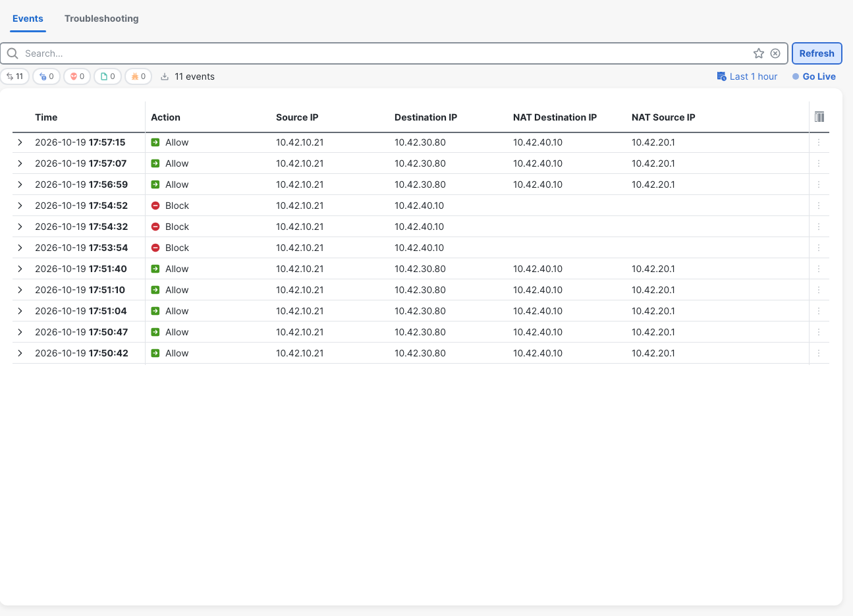Clear the search field with the X icon

[x=775, y=53]
